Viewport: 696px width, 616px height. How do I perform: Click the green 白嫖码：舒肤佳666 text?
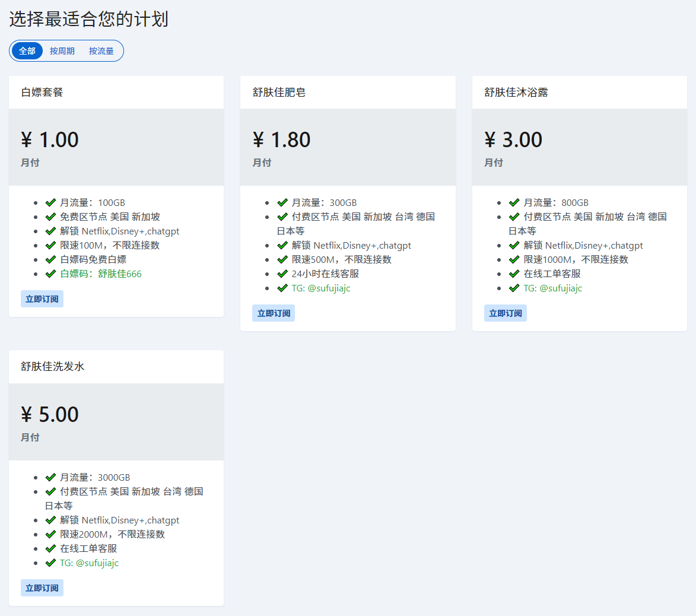click(x=101, y=274)
